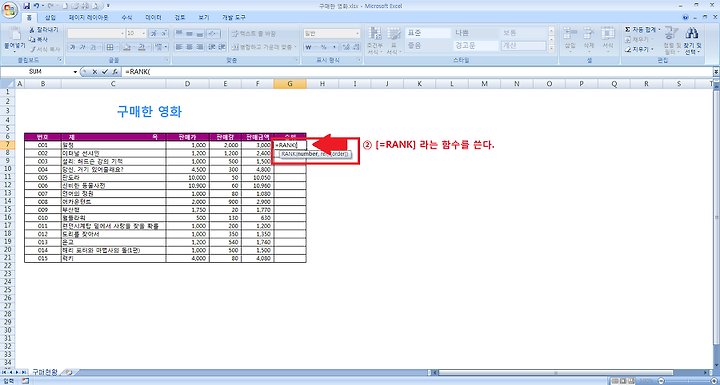Open the Name Box dropdown arrow
720x385 pixels.
(75, 72)
